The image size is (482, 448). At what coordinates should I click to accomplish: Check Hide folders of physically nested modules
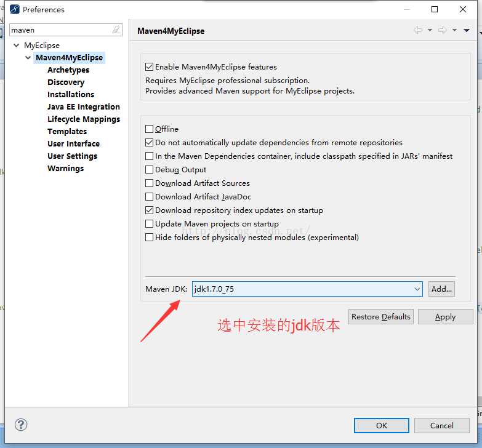click(x=149, y=237)
